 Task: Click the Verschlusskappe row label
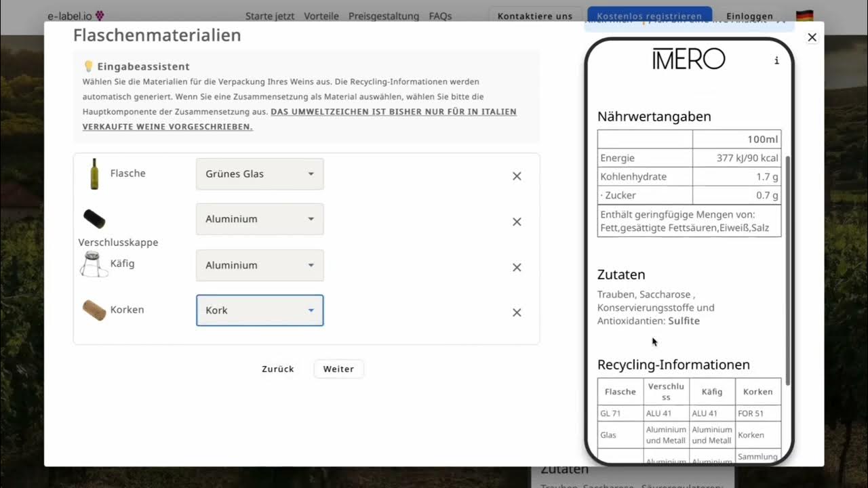click(x=118, y=243)
